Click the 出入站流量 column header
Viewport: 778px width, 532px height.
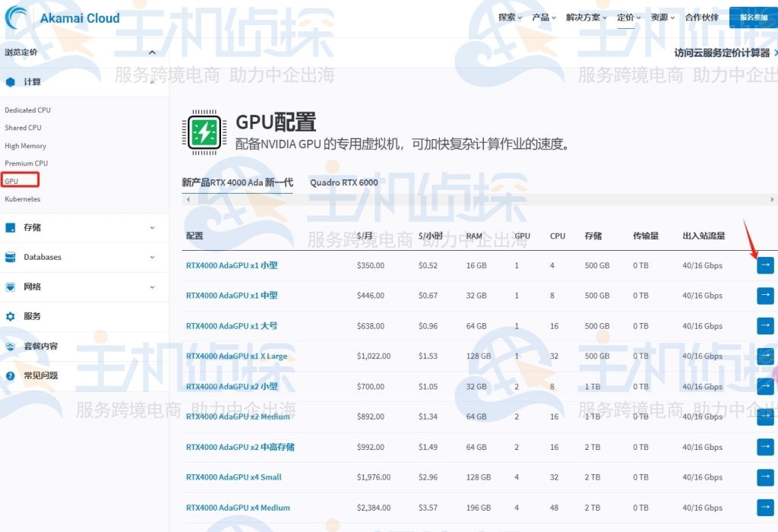coord(704,236)
